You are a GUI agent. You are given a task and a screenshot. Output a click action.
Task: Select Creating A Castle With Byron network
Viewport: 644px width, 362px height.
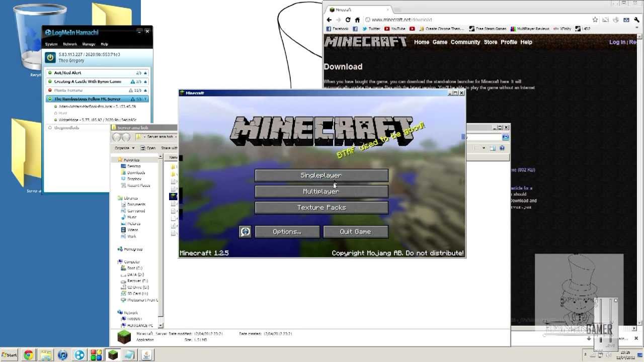(x=98, y=81)
